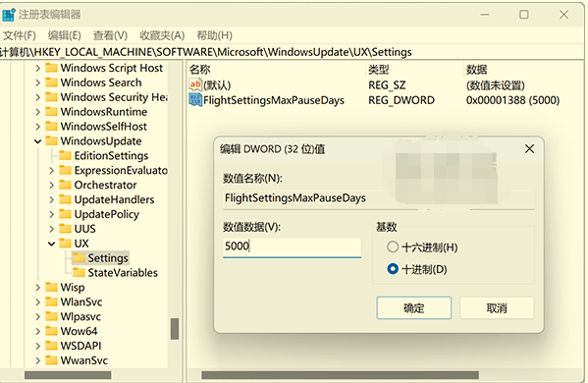Screen dimensions: 588x383
Task: Confirm with the 确定 button
Action: click(x=414, y=308)
